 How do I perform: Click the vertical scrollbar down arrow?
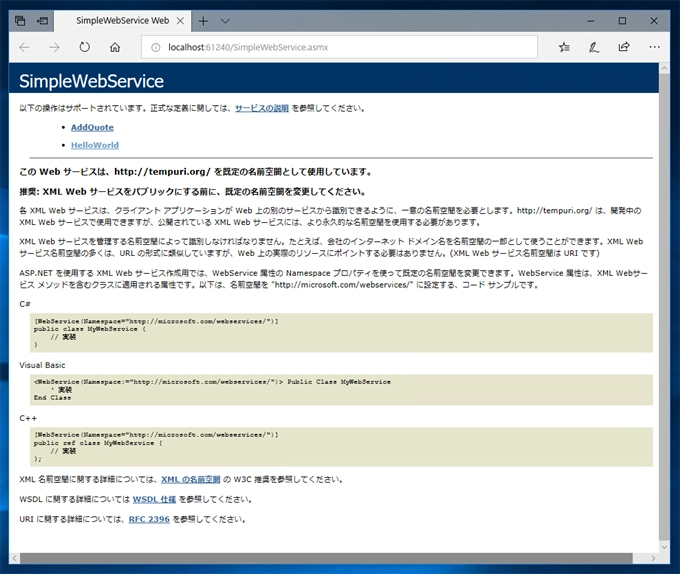pyautogui.click(x=664, y=547)
